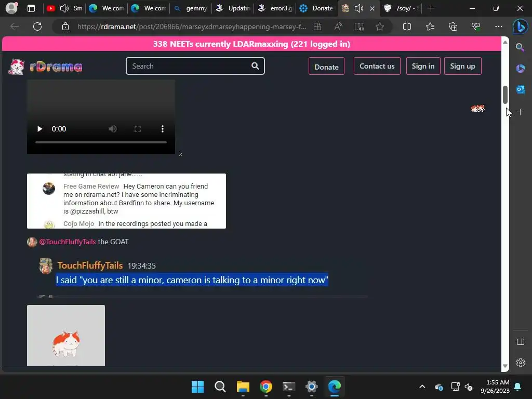Switch to the error3.g tab
Image resolution: width=532 pixels, height=399 pixels.
pyautogui.click(x=275, y=8)
